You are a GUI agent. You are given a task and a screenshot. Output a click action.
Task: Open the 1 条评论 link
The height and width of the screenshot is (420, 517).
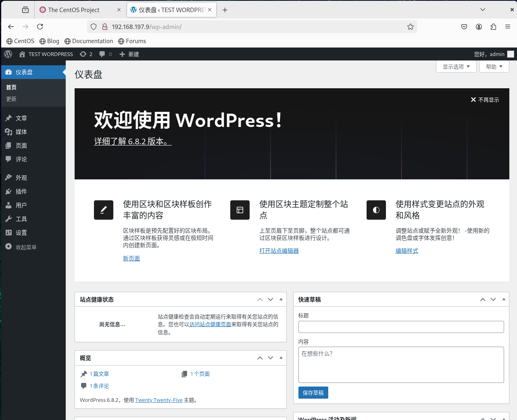coord(99,386)
